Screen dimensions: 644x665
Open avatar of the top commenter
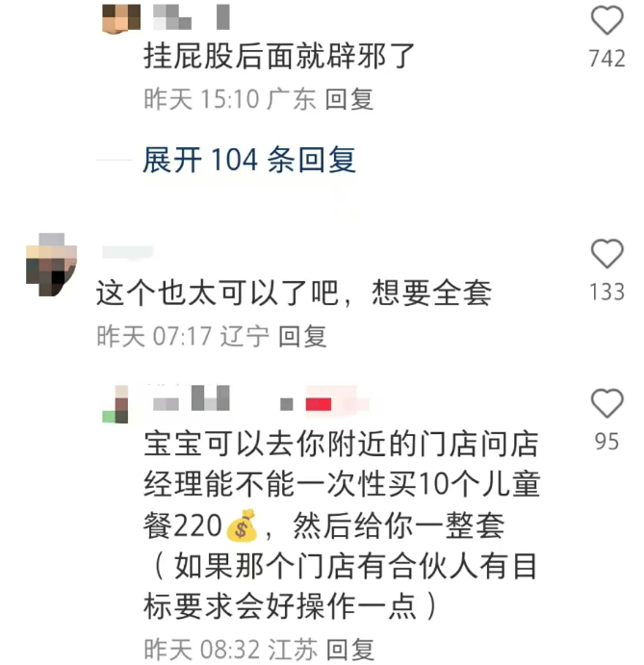pyautogui.click(x=121, y=18)
